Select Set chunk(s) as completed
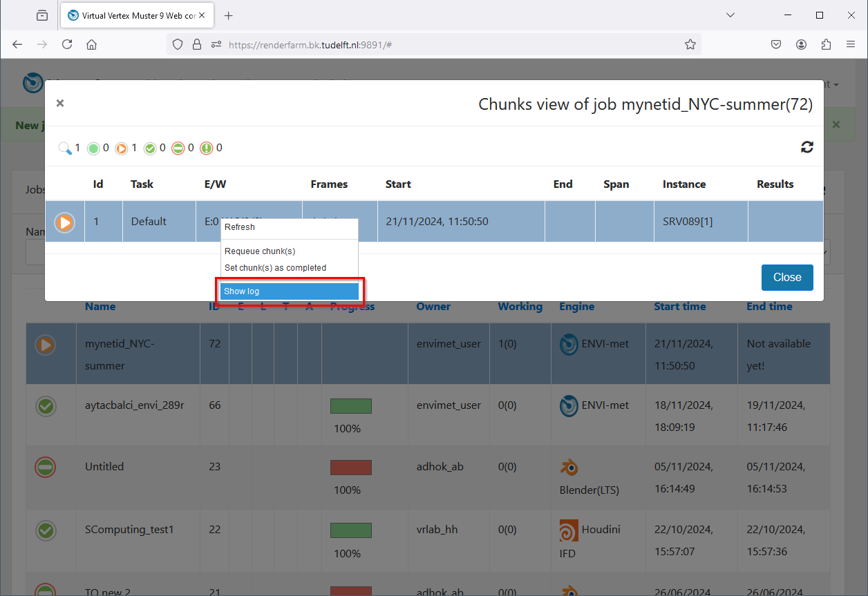This screenshot has height=596, width=868. click(x=275, y=268)
